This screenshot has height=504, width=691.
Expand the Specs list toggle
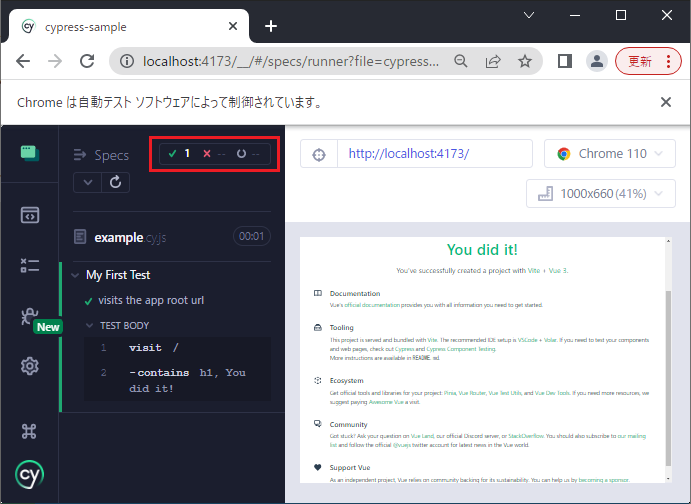[80, 155]
